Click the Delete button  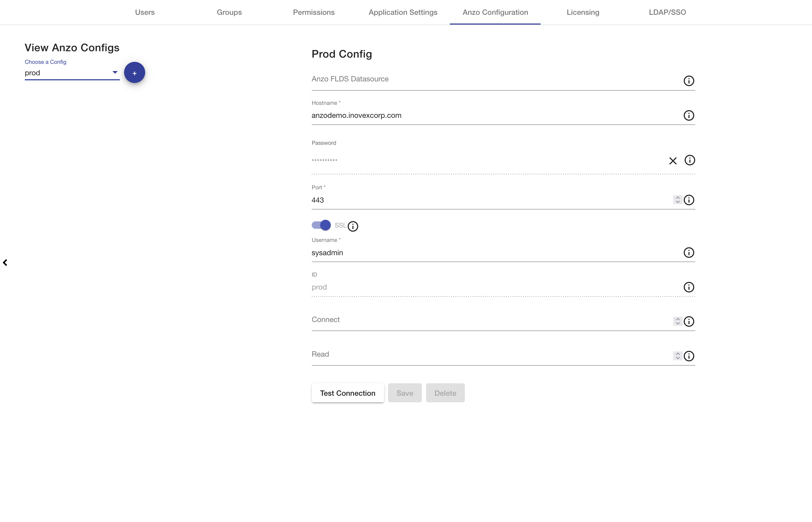coord(445,393)
